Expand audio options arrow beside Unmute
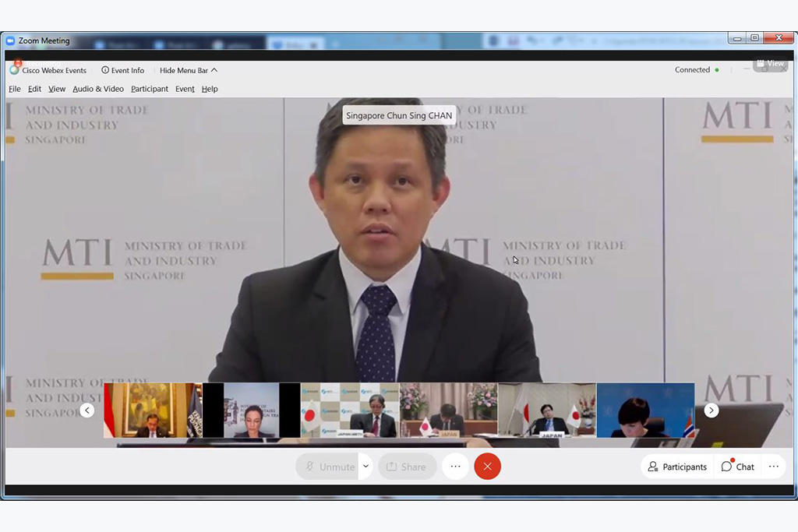Image resolution: width=798 pixels, height=532 pixels. click(x=366, y=467)
